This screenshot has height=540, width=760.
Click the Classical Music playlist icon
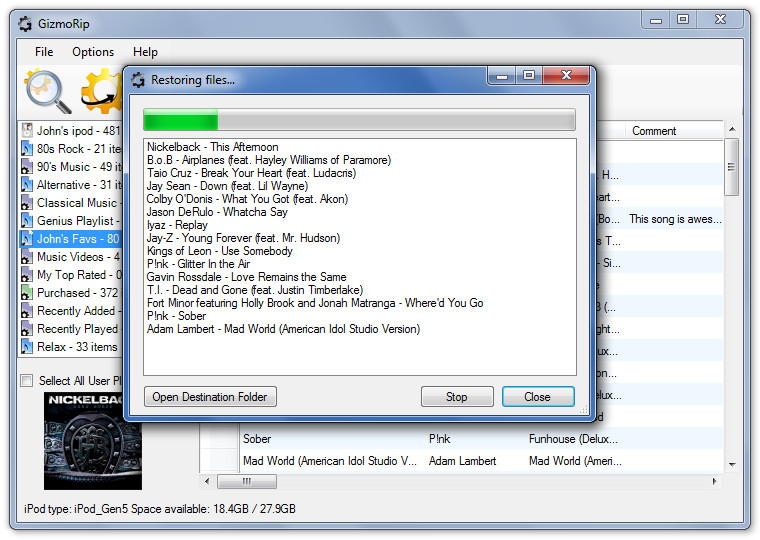[x=27, y=203]
